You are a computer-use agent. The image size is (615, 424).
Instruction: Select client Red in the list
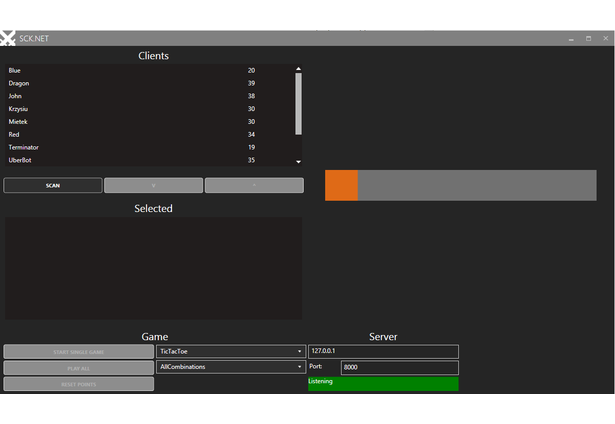(x=149, y=135)
